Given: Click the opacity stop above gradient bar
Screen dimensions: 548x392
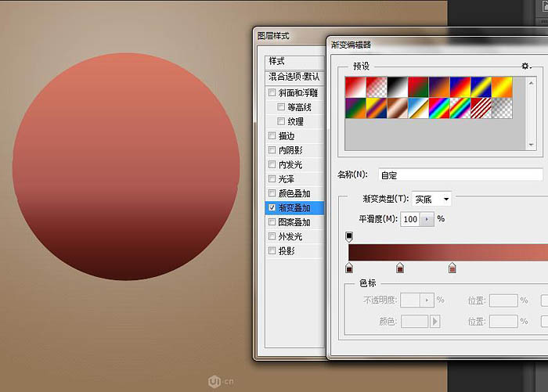Looking at the screenshot, I should point(349,236).
